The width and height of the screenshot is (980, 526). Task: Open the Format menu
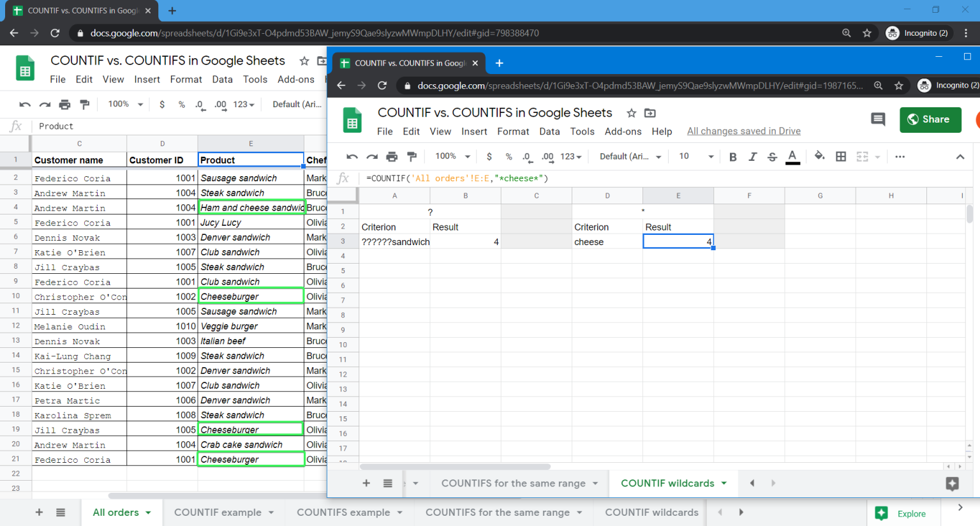513,131
